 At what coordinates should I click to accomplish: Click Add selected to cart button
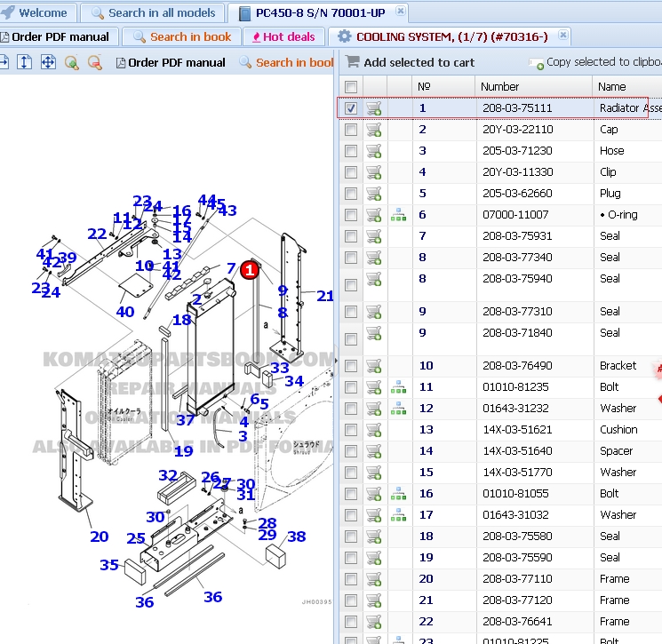(x=411, y=62)
